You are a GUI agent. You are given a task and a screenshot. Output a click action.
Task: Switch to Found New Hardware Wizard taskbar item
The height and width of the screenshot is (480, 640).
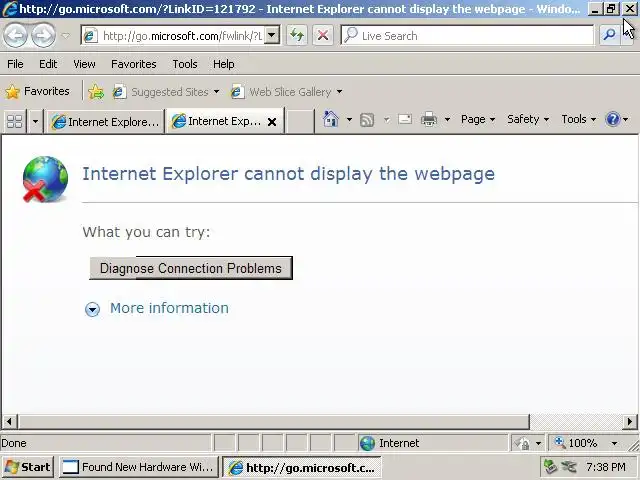pyautogui.click(x=139, y=467)
